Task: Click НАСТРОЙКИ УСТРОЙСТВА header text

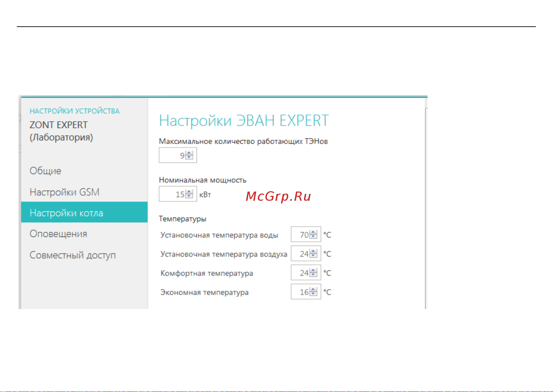Action: [74, 111]
